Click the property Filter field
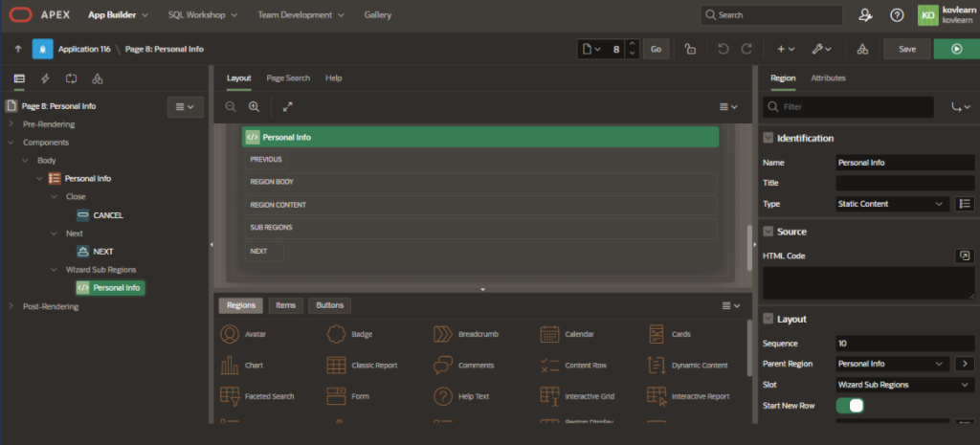 [848, 107]
